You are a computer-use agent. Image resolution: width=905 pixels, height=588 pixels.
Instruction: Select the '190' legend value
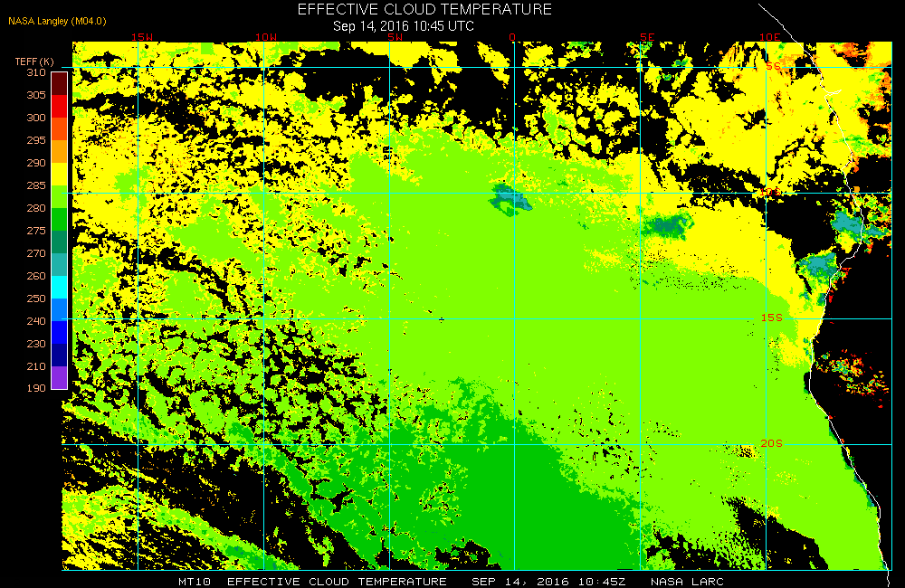coord(36,388)
